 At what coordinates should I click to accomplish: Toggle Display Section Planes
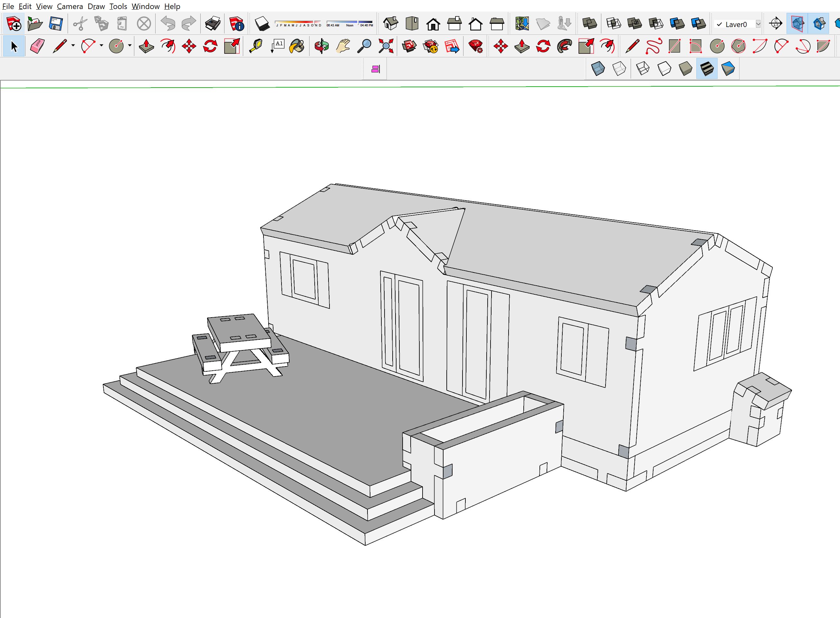click(797, 23)
